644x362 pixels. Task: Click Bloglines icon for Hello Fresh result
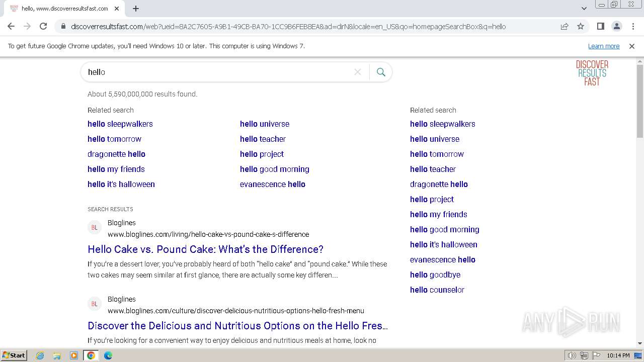(x=94, y=304)
